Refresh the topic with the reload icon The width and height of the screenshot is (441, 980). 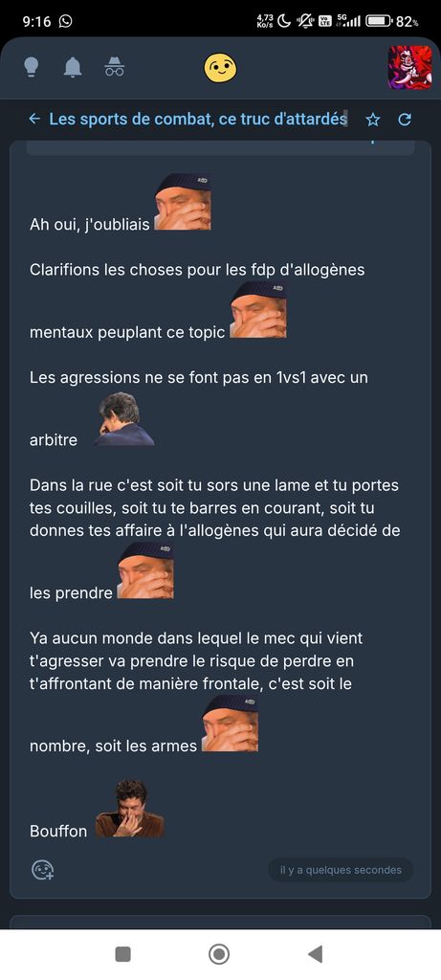click(405, 120)
